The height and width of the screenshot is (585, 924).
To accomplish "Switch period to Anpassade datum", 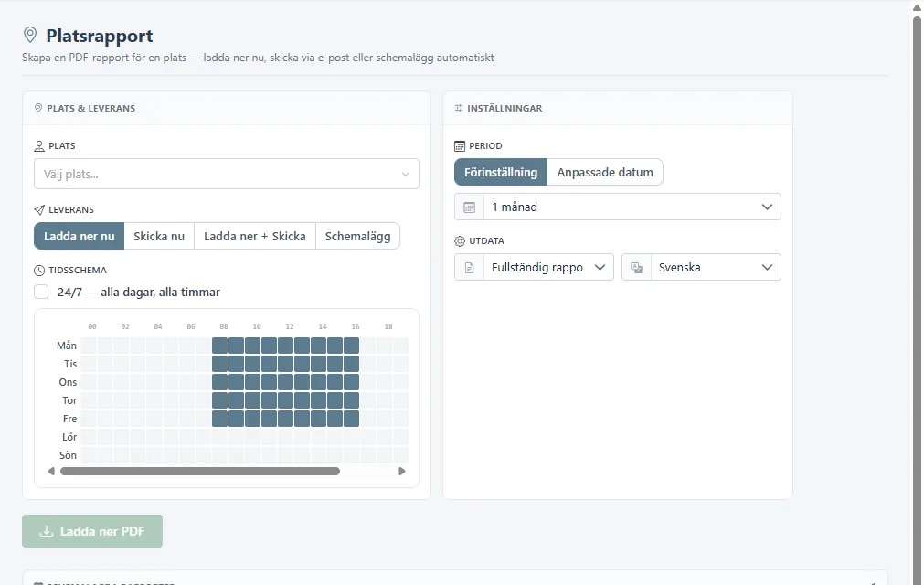I will pos(605,172).
